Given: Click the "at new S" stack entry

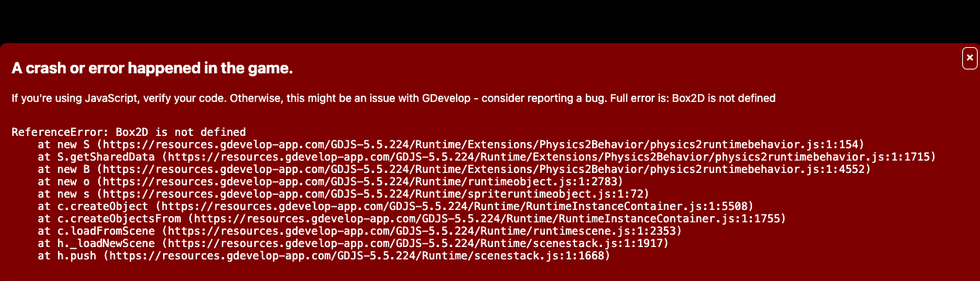Looking at the screenshot, I should [x=451, y=144].
